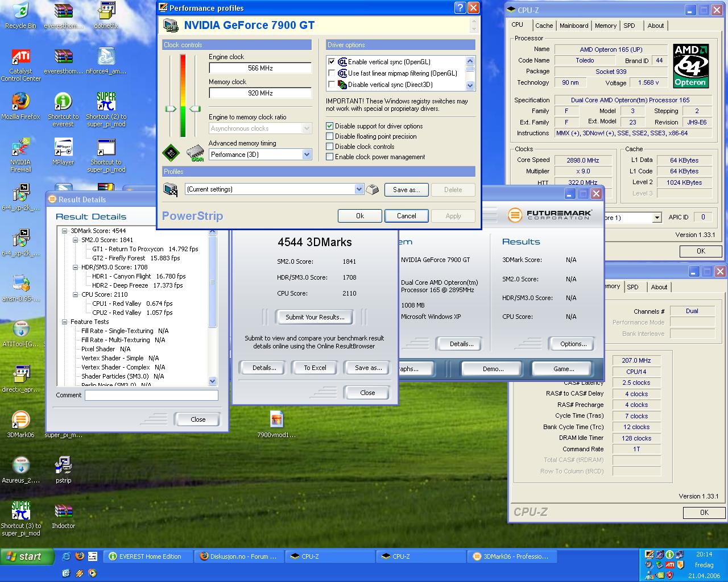Click Save as... in PowerStrip profiles
728x582 pixels.
406,190
